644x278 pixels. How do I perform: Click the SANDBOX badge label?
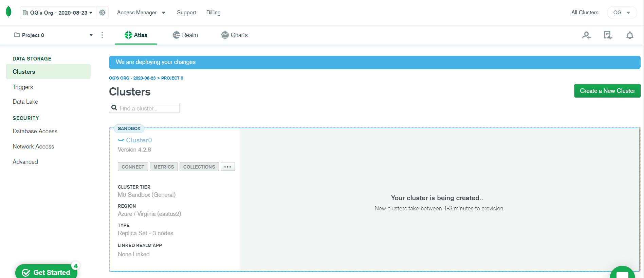[129, 128]
